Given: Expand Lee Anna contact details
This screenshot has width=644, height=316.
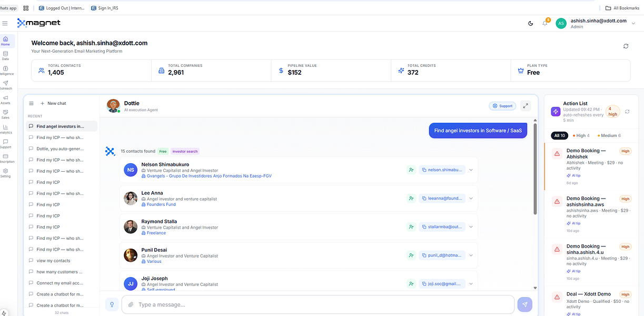Looking at the screenshot, I should point(471,199).
